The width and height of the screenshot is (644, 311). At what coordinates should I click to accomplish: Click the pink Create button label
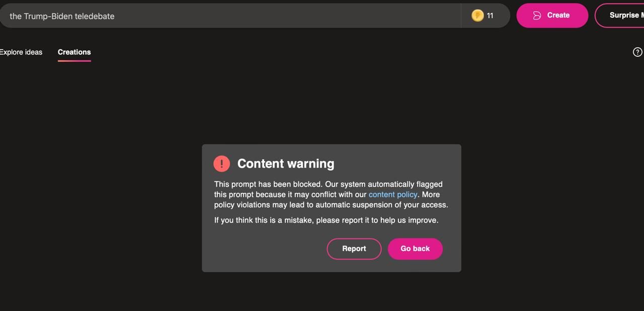tap(558, 15)
